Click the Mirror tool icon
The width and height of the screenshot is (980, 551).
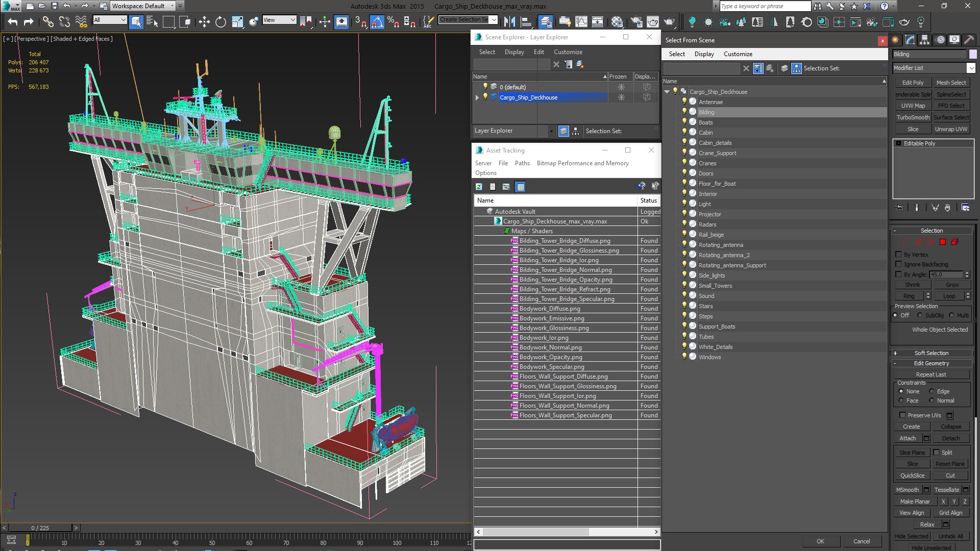coord(509,21)
